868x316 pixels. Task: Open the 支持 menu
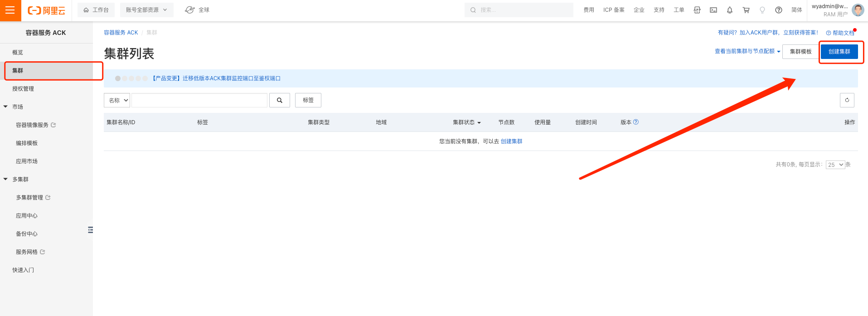659,10
